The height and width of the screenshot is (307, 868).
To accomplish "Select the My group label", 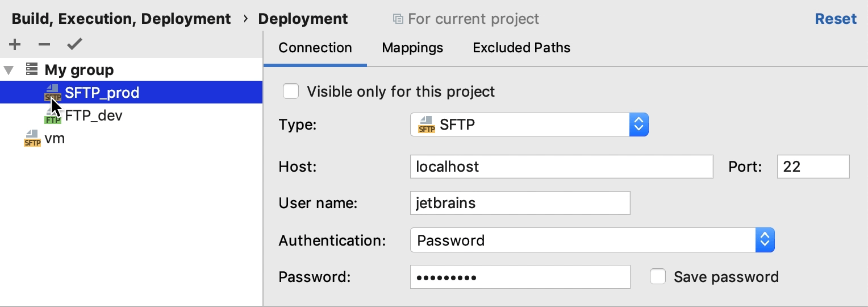I will pyautogui.click(x=79, y=70).
